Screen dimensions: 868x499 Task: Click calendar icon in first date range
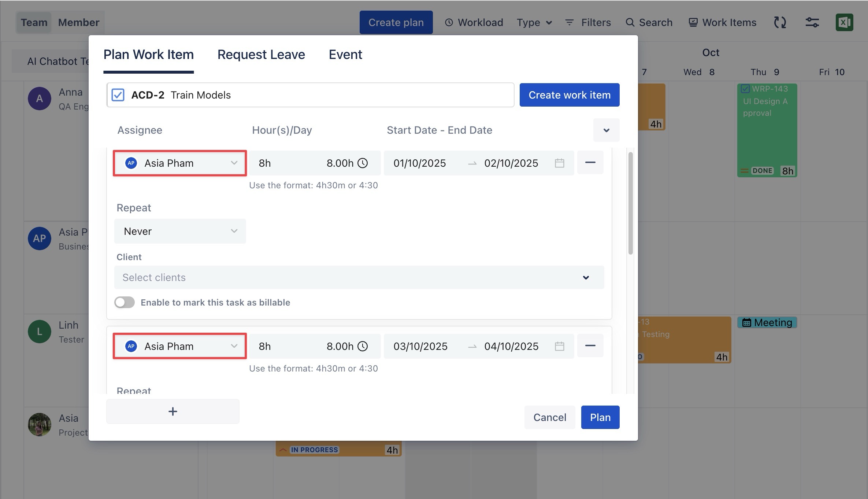[x=559, y=163]
